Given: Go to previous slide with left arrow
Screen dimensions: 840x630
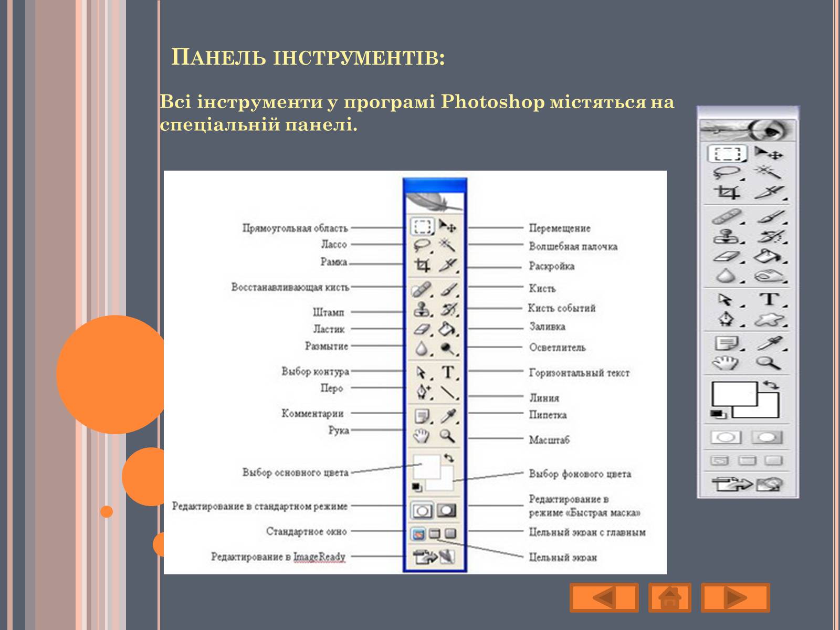Looking at the screenshot, I should [x=604, y=597].
